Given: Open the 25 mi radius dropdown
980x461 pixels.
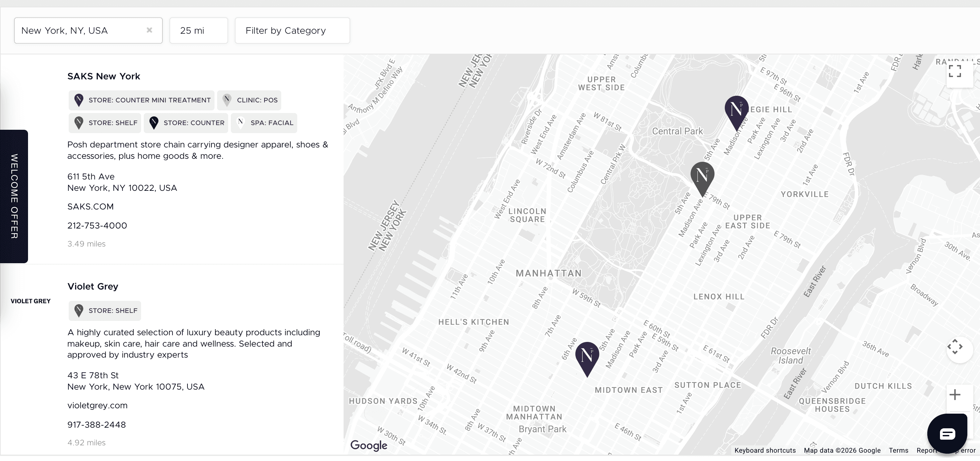Looking at the screenshot, I should click(198, 30).
